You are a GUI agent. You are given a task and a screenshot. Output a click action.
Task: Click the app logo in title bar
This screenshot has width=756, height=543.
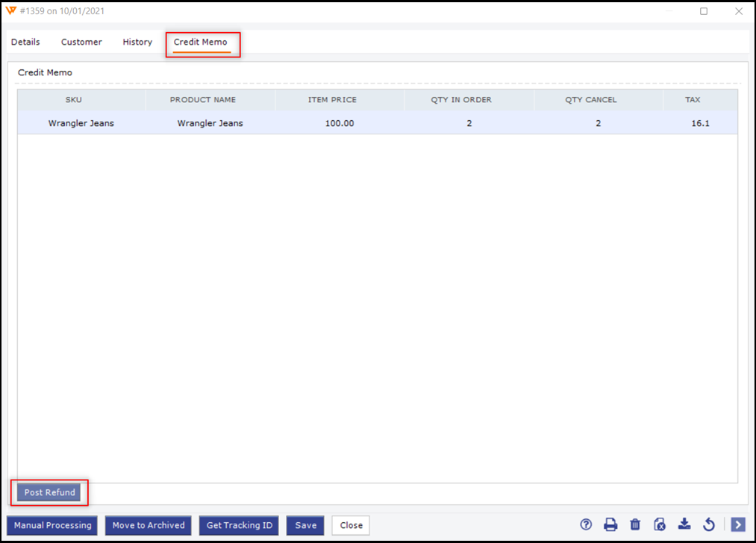coord(10,11)
